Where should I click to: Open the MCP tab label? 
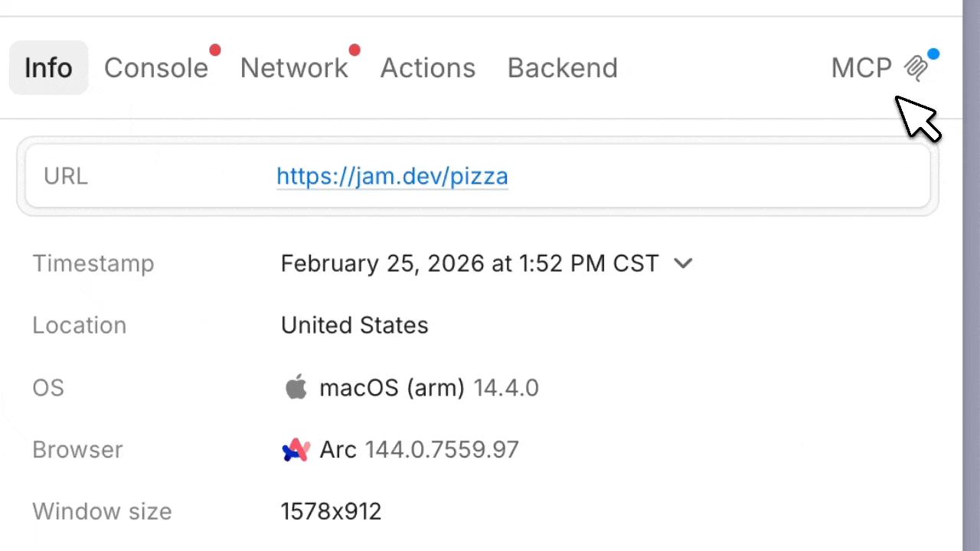862,68
